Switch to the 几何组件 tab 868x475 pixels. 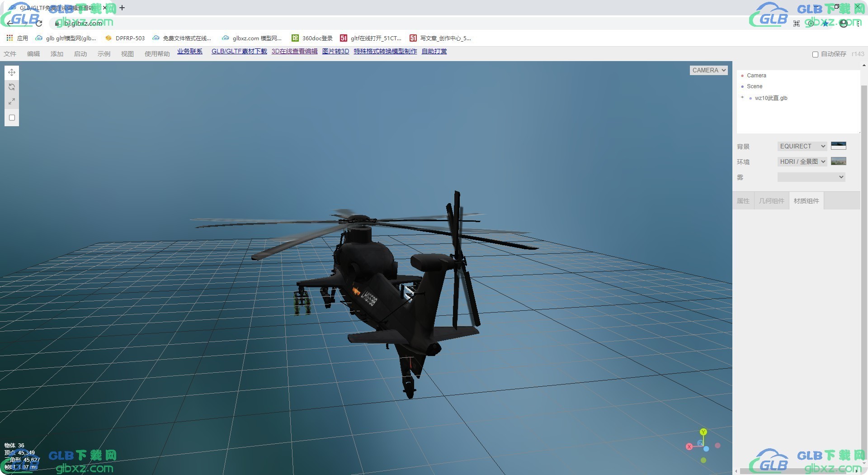tap(771, 201)
